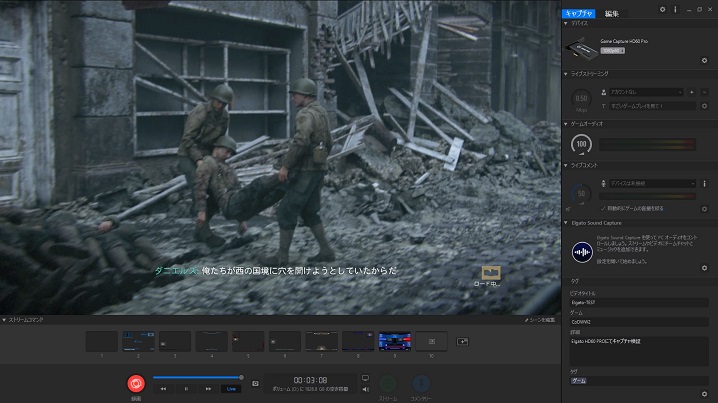Screen dimensions: 718x403
Task: Take a screenshot with the camera icon
Action: 255,383
